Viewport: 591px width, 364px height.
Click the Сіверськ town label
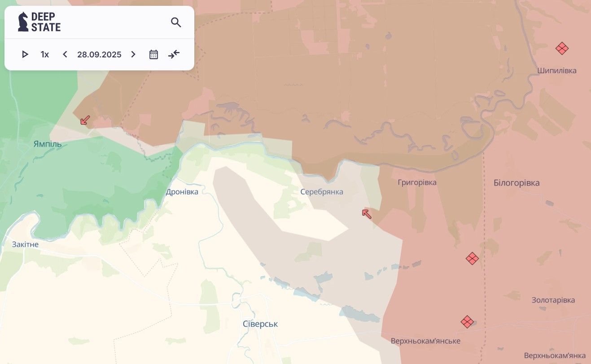tap(260, 324)
